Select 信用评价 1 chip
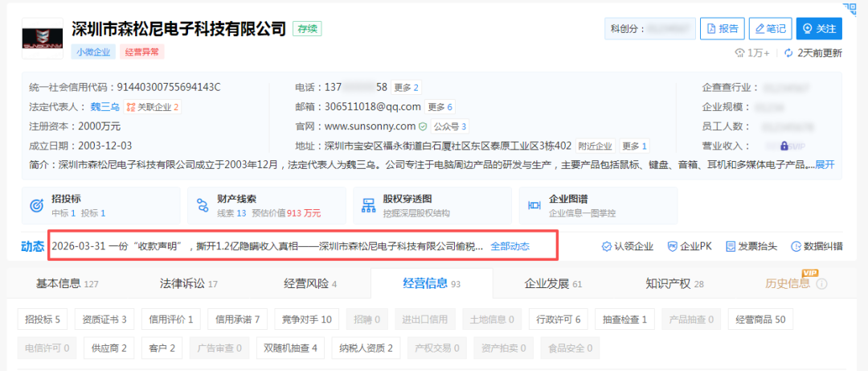The width and height of the screenshot is (868, 371). 171,319
